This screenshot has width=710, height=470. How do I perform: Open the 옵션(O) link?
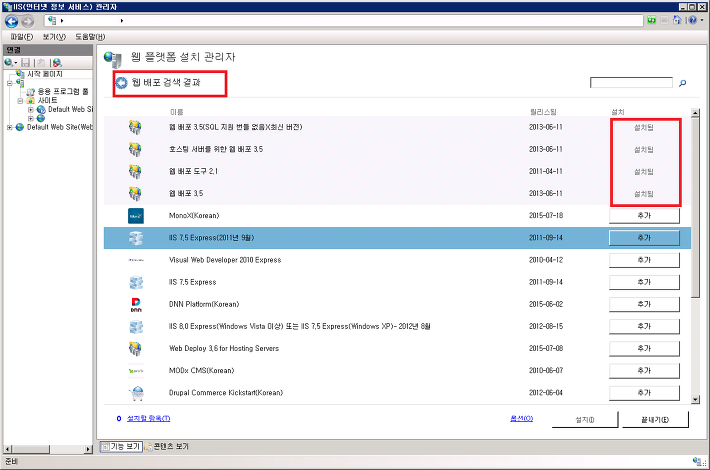click(522, 418)
